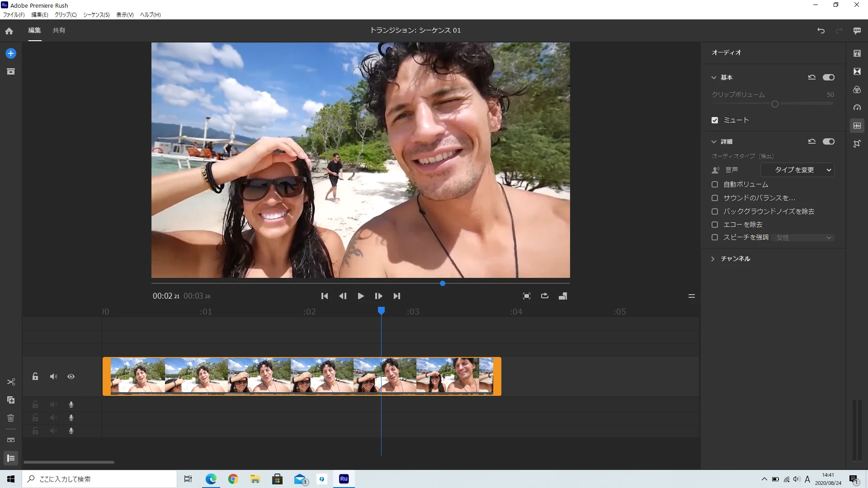868x488 pixels.
Task: Expand the チャンネル section
Action: 713,259
